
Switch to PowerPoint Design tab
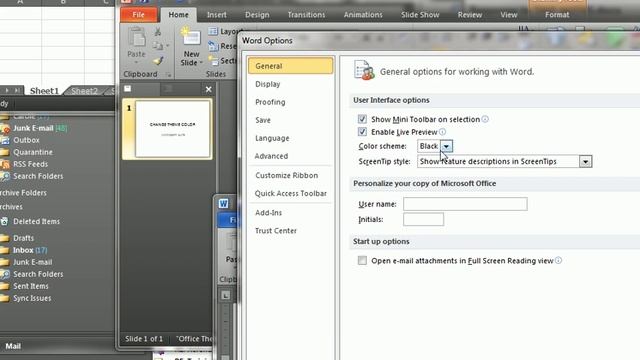(257, 15)
